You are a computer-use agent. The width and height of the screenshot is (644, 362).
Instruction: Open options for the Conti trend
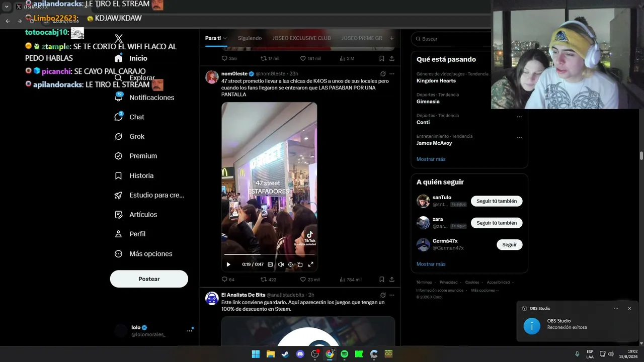[519, 117]
